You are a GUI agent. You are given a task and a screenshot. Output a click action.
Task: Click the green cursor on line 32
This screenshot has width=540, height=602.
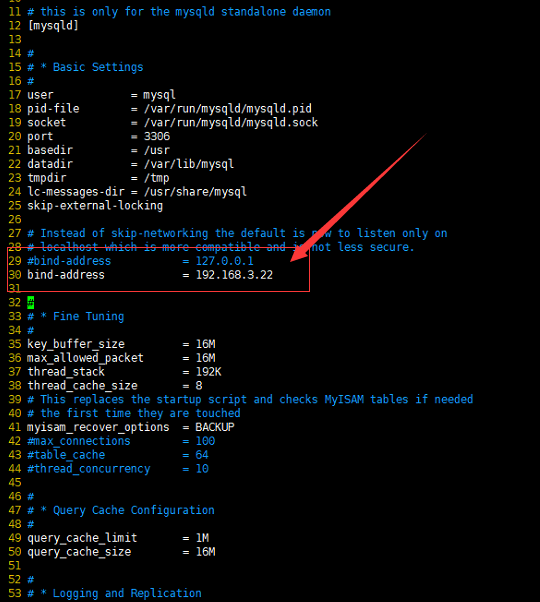pyautogui.click(x=31, y=303)
